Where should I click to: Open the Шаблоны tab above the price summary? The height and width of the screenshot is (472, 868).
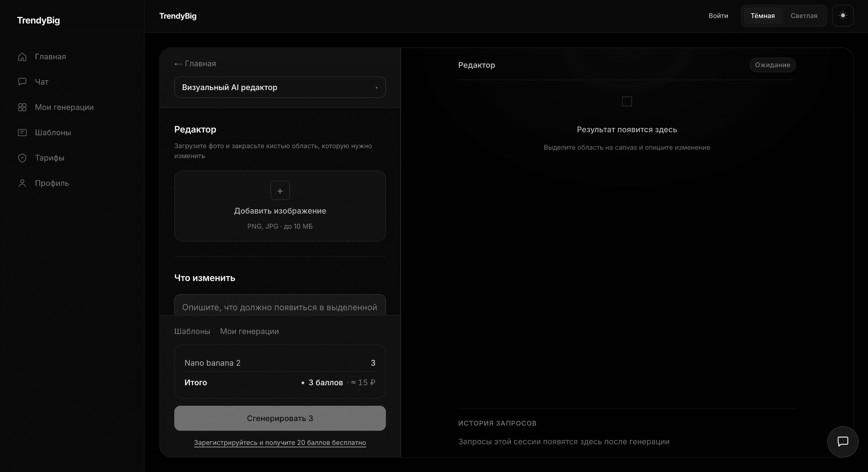tap(192, 331)
